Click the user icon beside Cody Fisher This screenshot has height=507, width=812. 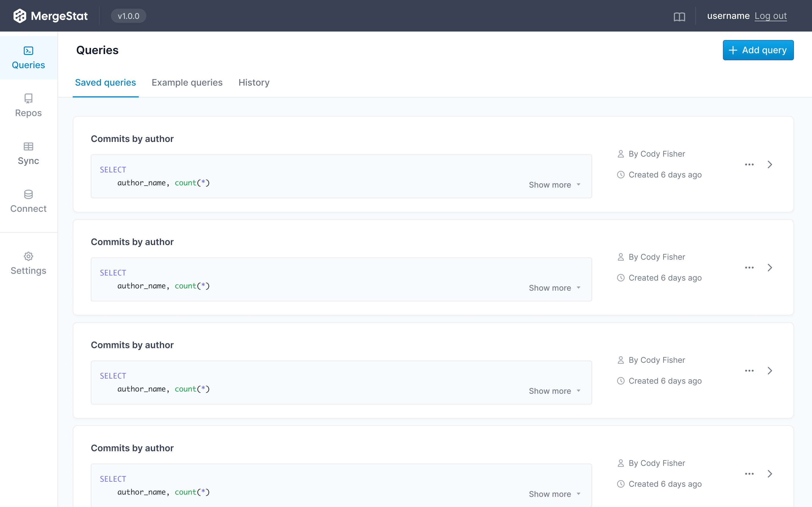pyautogui.click(x=621, y=154)
